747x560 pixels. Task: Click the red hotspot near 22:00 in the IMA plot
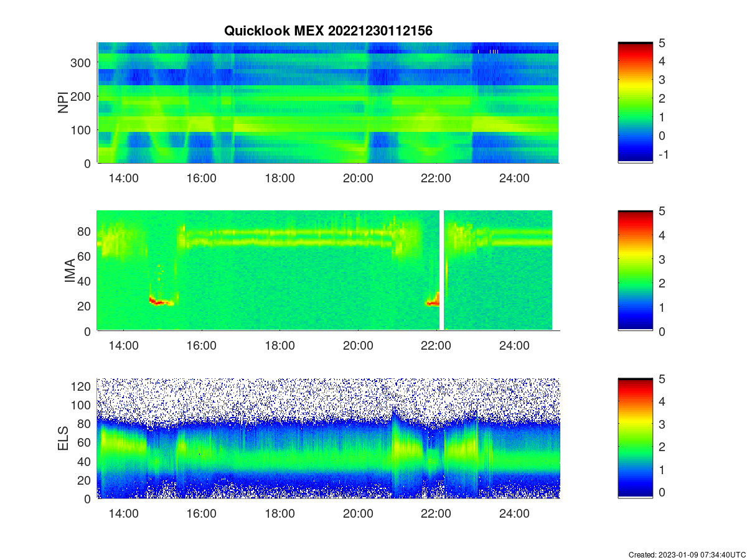[x=433, y=301]
